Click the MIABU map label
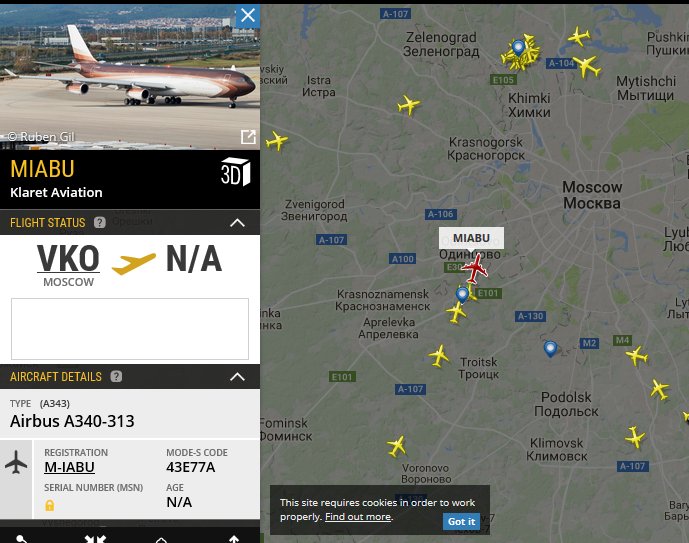689x543 pixels. pyautogui.click(x=471, y=238)
